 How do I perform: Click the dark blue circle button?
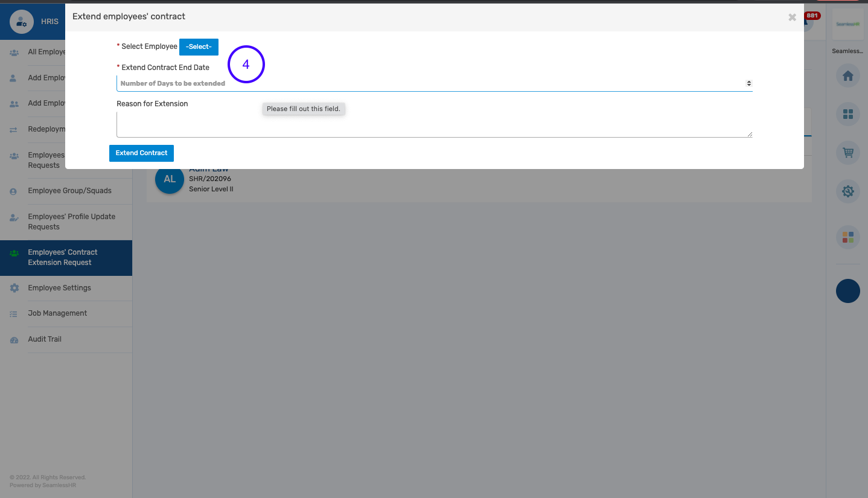click(847, 291)
